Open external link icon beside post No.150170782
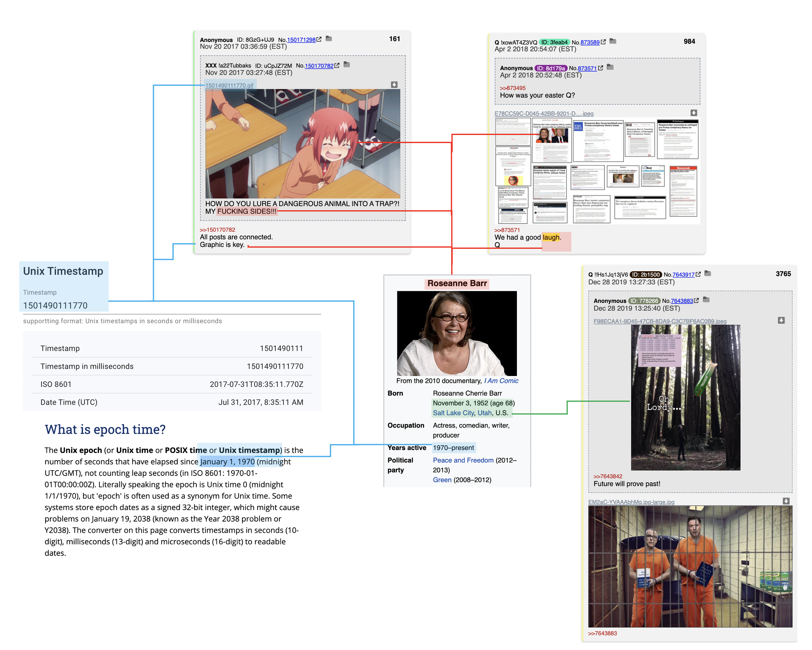 tap(337, 65)
